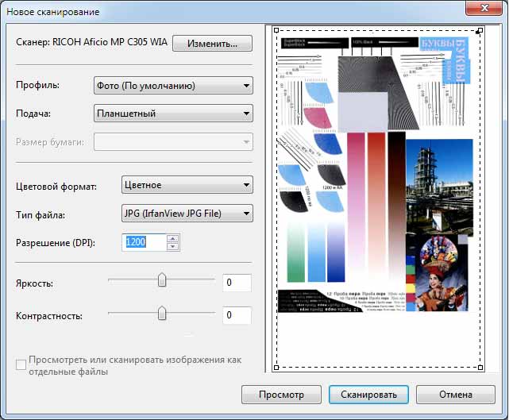Click the Яркость slider handle
The width and height of the screenshot is (509, 420).
(162, 279)
